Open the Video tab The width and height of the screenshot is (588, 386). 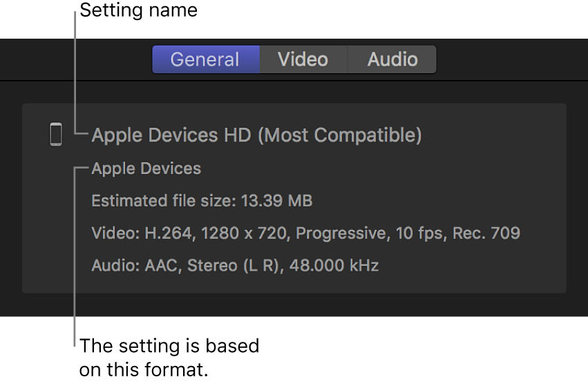coord(303,59)
